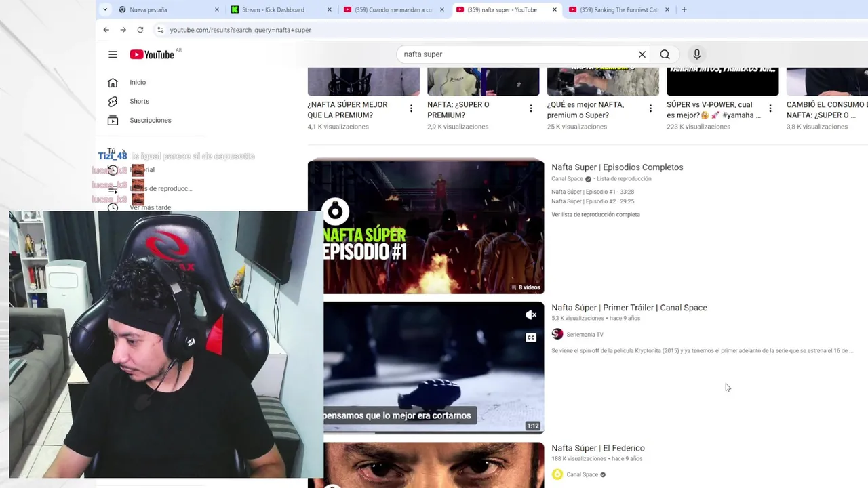
Task: Go forward in browser history
Action: [123, 30]
